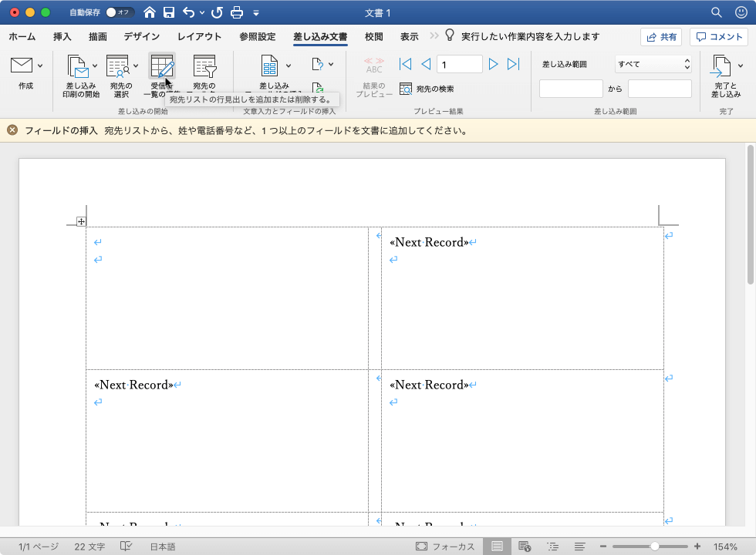Click the Rules document question-mark icon

pos(317,64)
